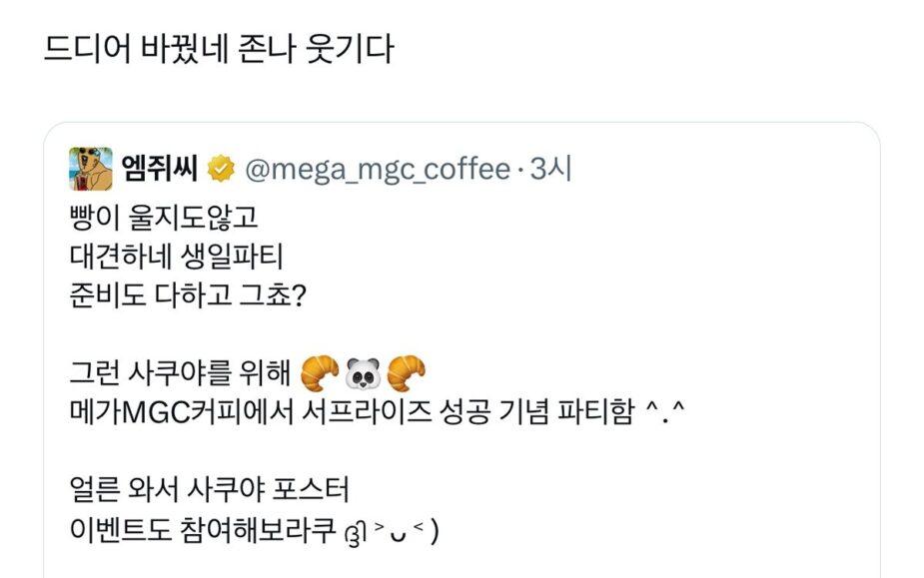Click the panda face emoji
924x578 pixels.
tap(363, 373)
